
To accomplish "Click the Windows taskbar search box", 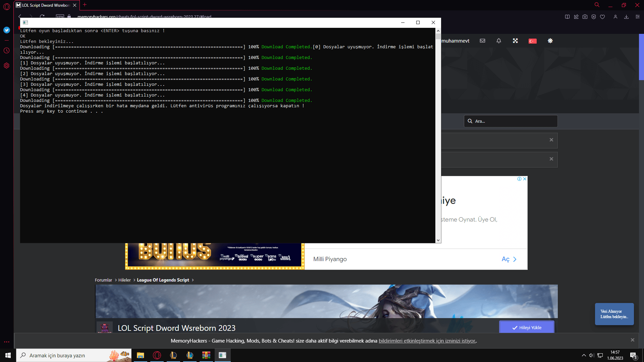I will tap(74, 355).
